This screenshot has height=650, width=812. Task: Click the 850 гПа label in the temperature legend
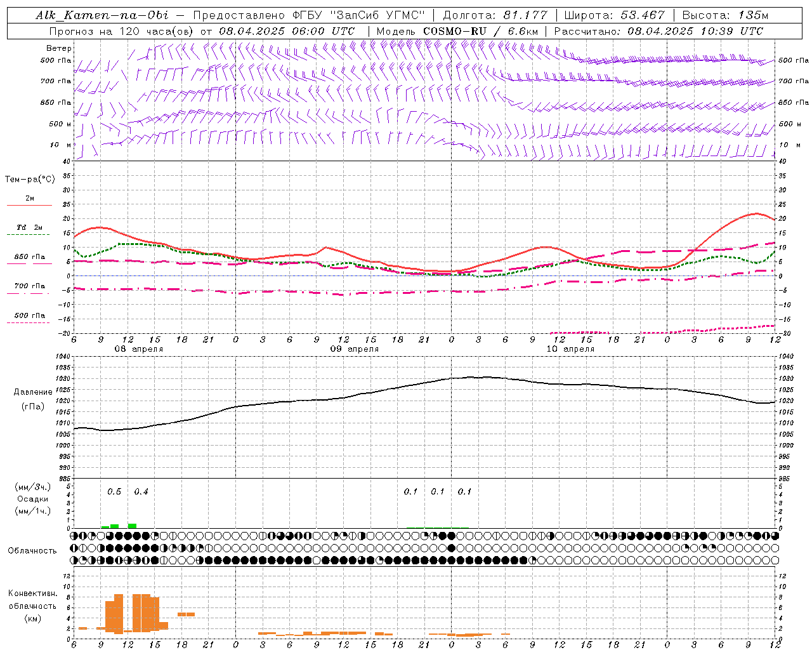pyautogui.click(x=30, y=257)
